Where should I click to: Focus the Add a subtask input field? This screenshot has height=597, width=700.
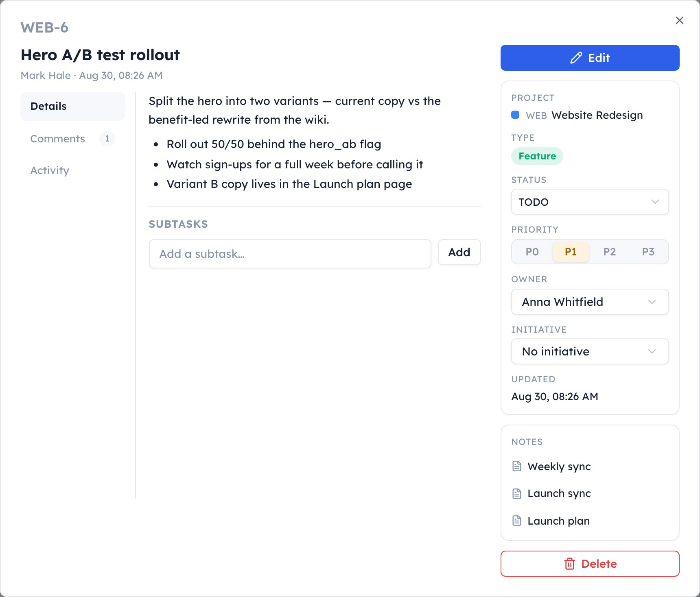[x=290, y=254]
